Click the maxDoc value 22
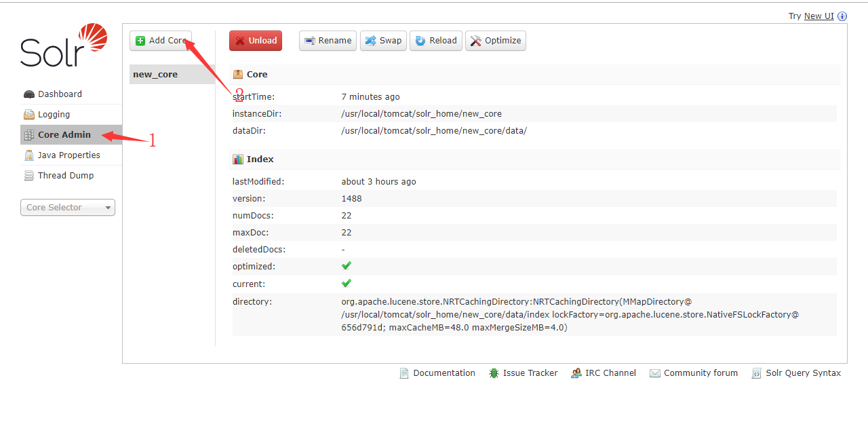 coord(347,233)
